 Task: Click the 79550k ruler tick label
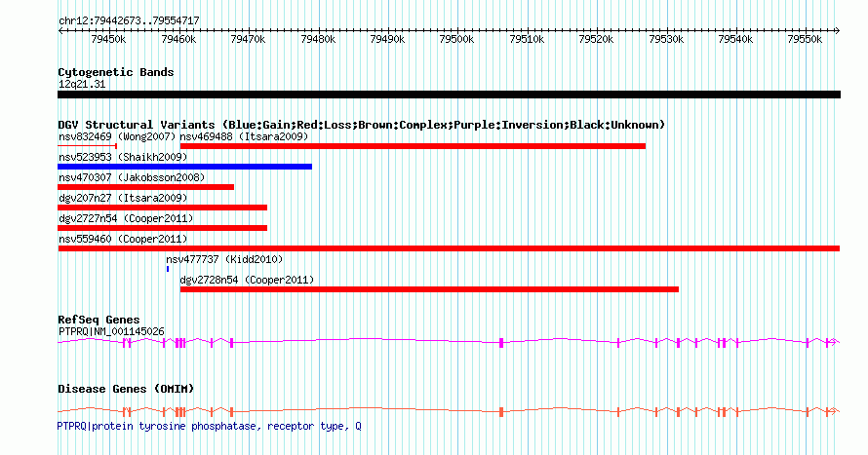tap(805, 39)
